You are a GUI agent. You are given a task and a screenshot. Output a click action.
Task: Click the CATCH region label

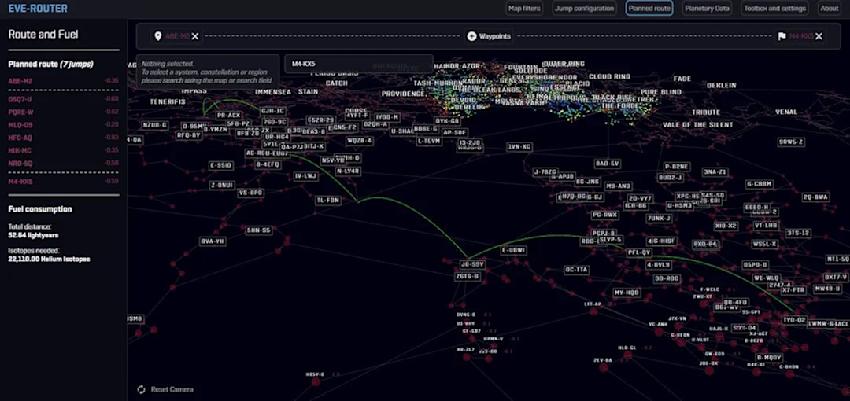[x=337, y=83]
